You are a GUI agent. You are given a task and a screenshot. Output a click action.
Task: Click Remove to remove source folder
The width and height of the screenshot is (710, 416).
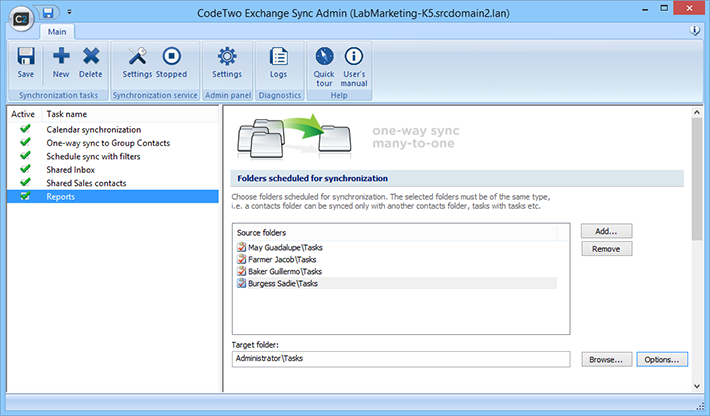point(606,249)
